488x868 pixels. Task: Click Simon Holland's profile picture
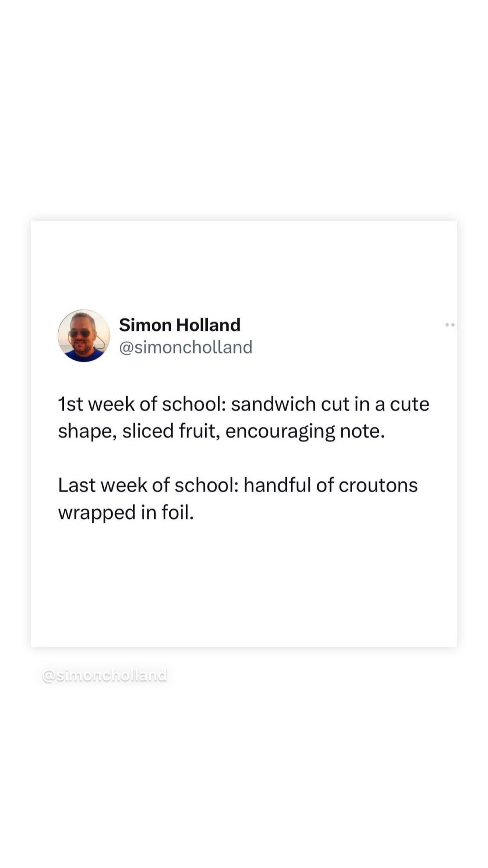84,335
